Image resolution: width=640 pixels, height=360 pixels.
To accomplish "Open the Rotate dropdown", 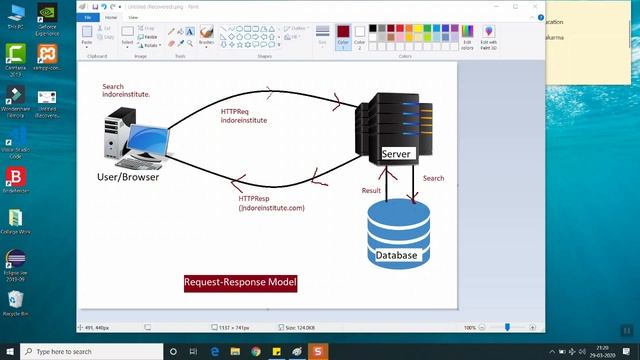I will point(149,45).
